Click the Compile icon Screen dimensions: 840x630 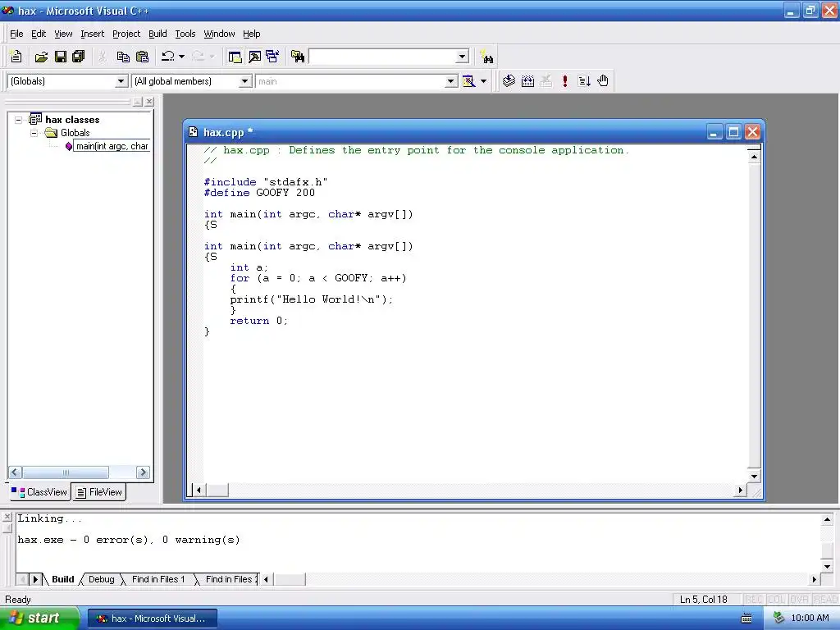[509, 81]
